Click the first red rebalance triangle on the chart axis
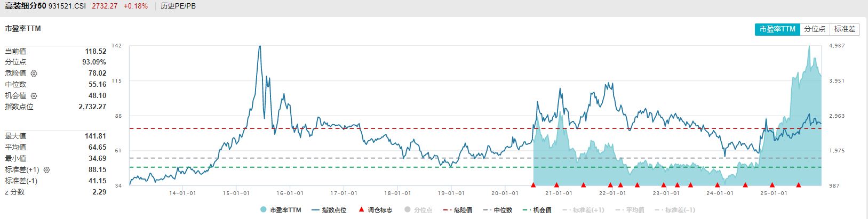 click(x=533, y=185)
